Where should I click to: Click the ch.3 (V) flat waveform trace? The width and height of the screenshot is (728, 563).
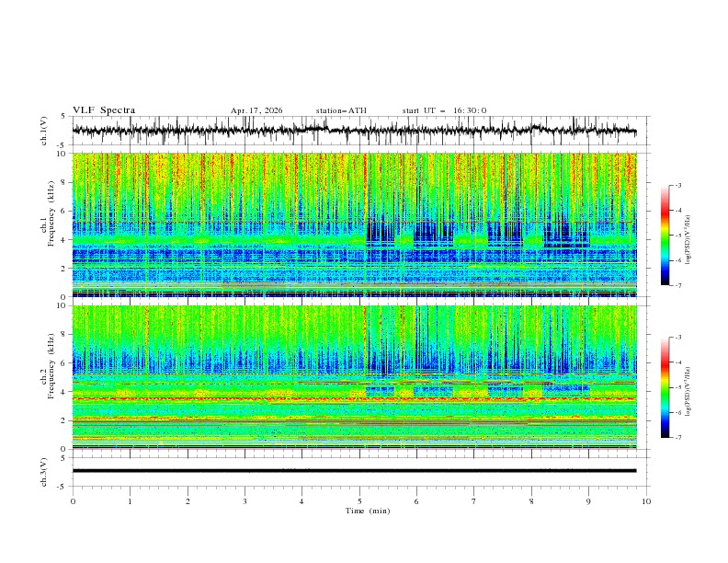click(354, 471)
